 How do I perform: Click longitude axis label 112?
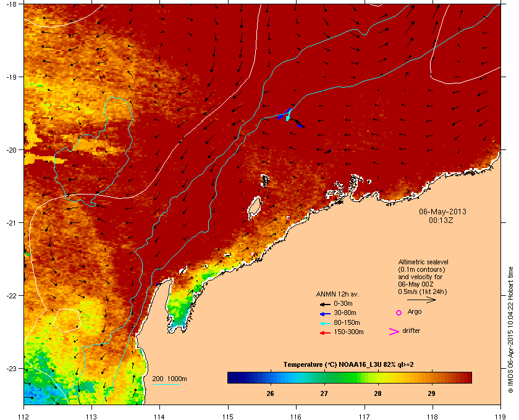coord(24,417)
